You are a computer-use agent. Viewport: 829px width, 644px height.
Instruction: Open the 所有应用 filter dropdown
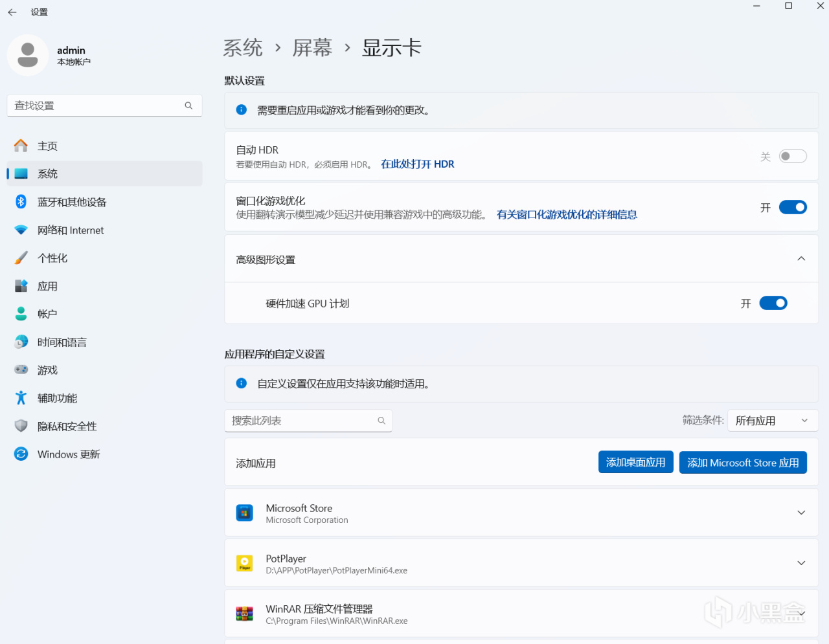click(x=773, y=420)
